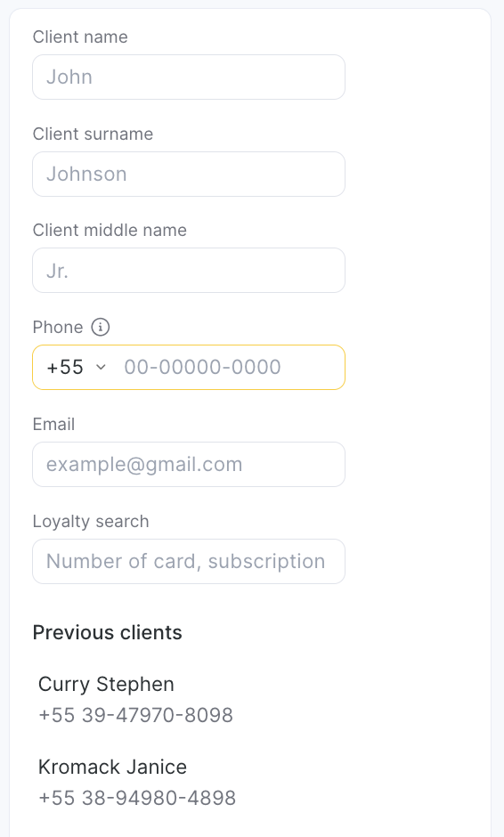This screenshot has height=837, width=504.
Task: Select the Client middle name input box
Action: pos(189,270)
